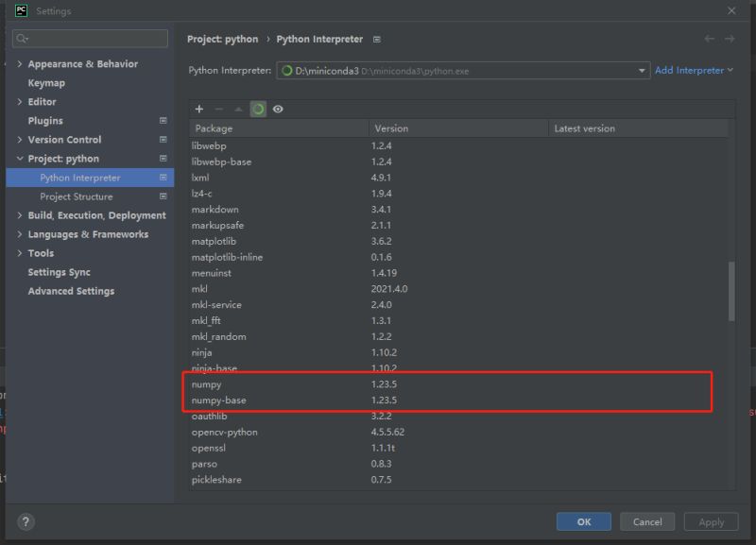Select the numpy package row

coord(458,384)
